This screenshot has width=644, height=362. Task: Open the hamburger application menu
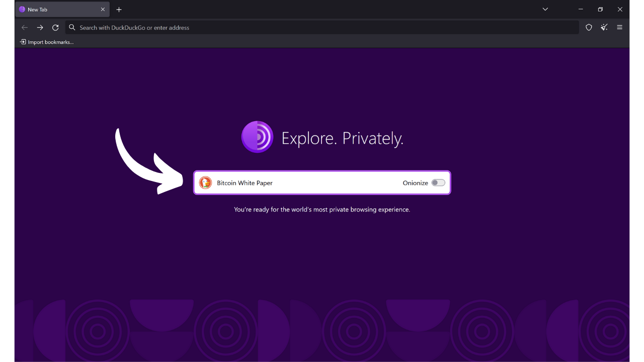619,27
